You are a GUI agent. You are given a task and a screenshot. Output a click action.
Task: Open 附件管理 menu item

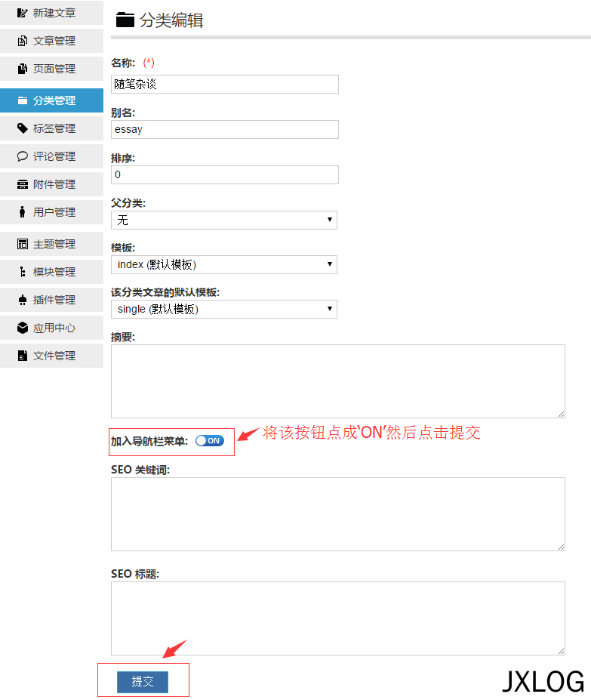tap(52, 184)
